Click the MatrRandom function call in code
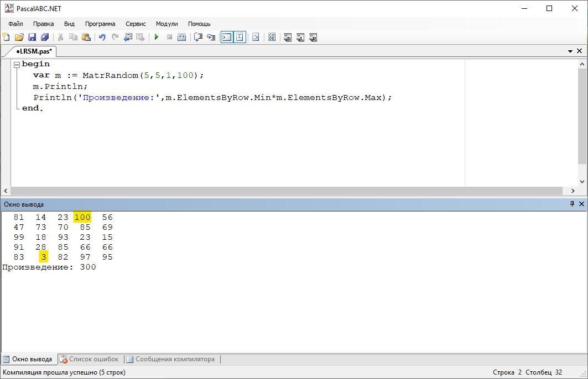 point(111,75)
